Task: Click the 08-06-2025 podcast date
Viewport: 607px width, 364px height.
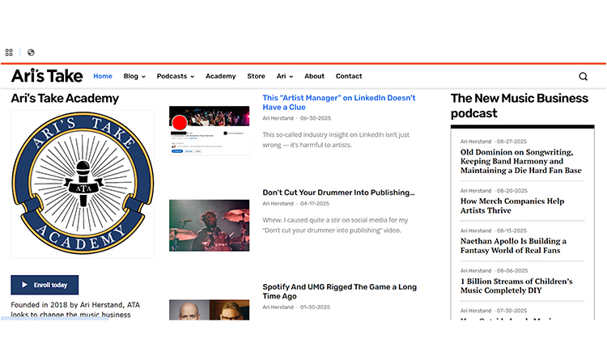Action: 512,271
